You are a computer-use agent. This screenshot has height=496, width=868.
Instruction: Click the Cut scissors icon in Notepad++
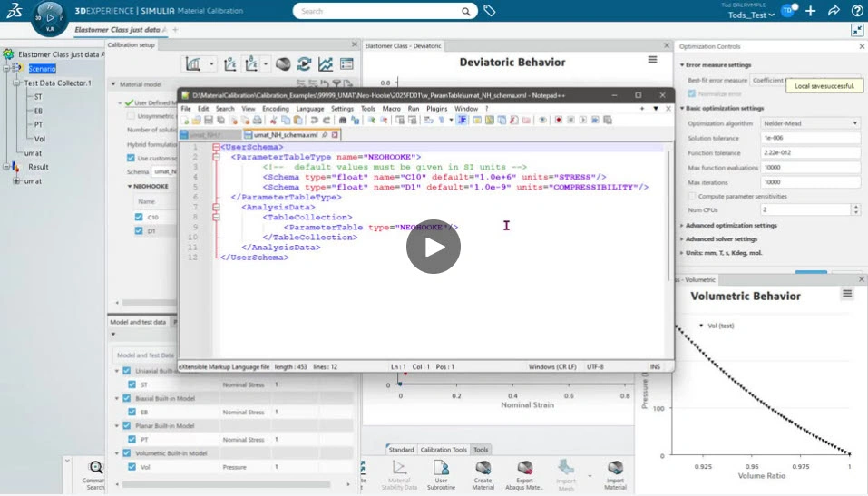(x=273, y=120)
